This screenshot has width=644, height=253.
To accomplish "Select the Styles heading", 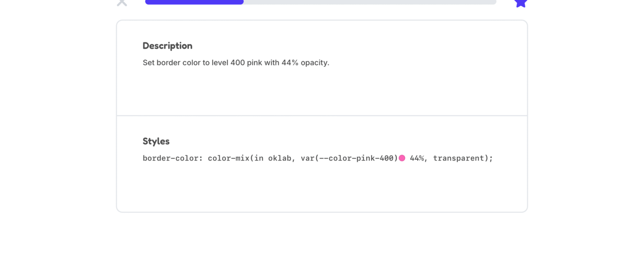I will [156, 141].
